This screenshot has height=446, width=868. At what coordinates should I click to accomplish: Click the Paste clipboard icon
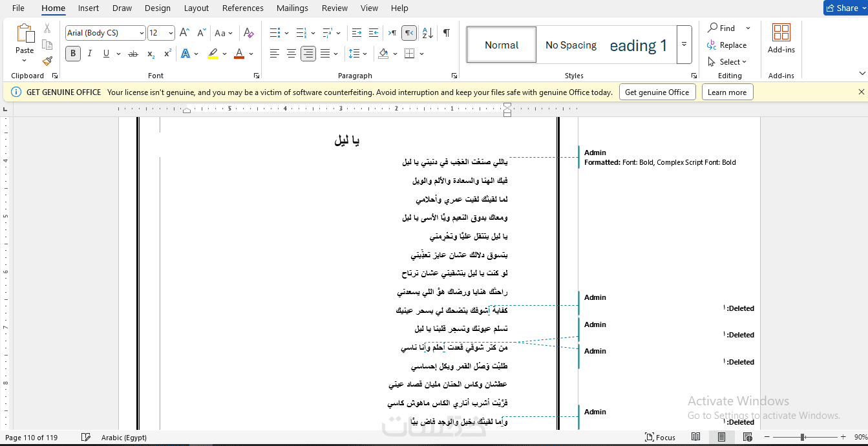(x=25, y=34)
